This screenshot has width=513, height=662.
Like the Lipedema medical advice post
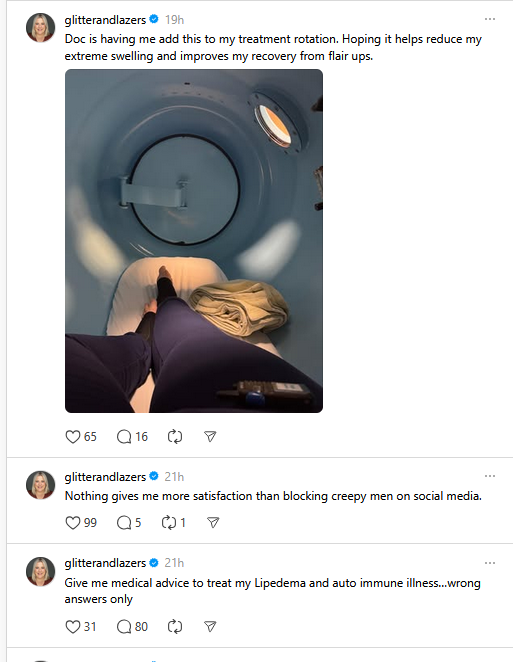click(x=81, y=627)
